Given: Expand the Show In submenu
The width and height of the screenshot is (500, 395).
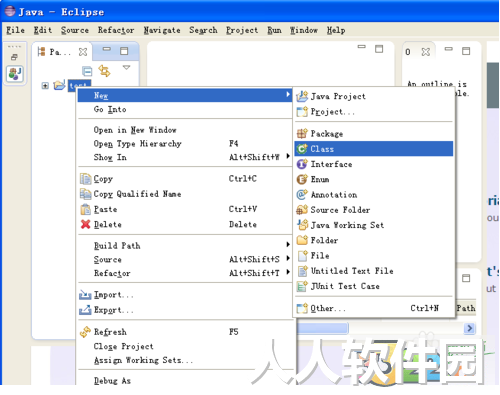Looking at the screenshot, I should [185, 157].
